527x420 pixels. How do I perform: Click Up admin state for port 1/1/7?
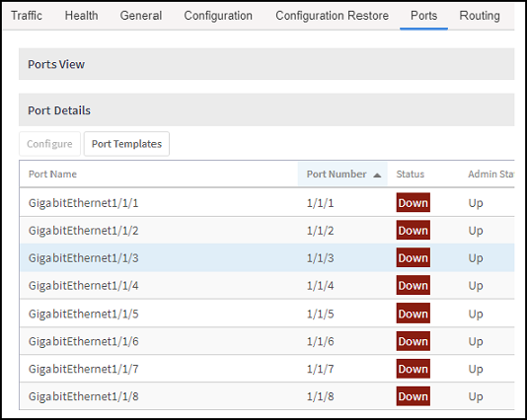point(476,369)
